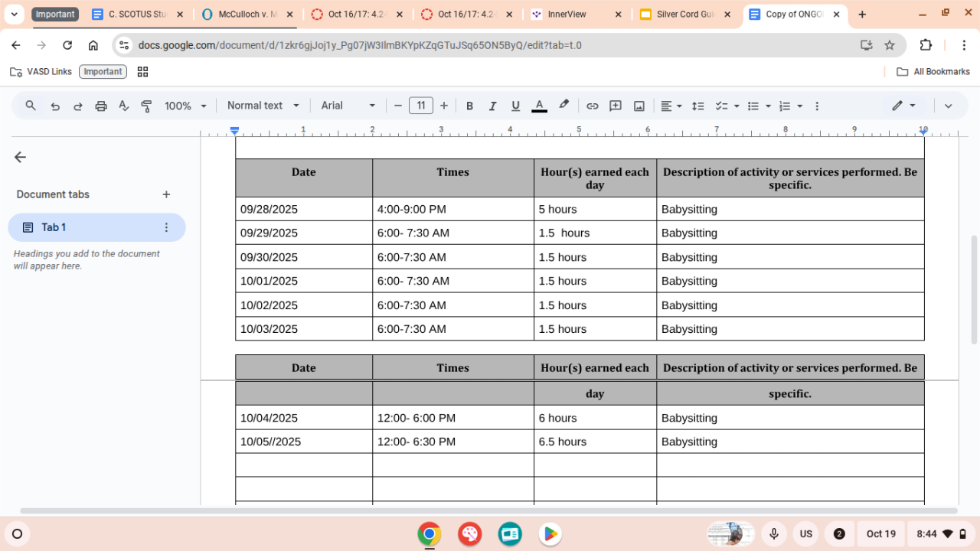The height and width of the screenshot is (551, 980).
Task: Select Tab 1 in document tabs
Action: click(88, 227)
